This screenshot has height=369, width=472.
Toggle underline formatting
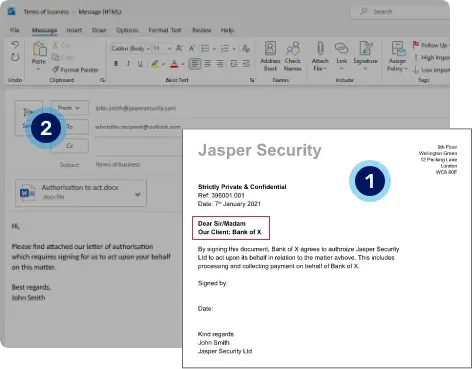point(140,64)
